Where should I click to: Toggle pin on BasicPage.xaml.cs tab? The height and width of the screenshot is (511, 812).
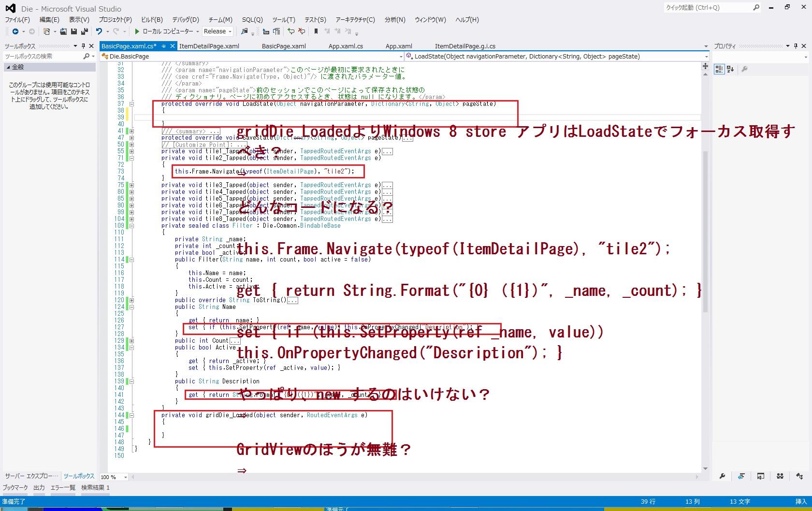(x=163, y=46)
